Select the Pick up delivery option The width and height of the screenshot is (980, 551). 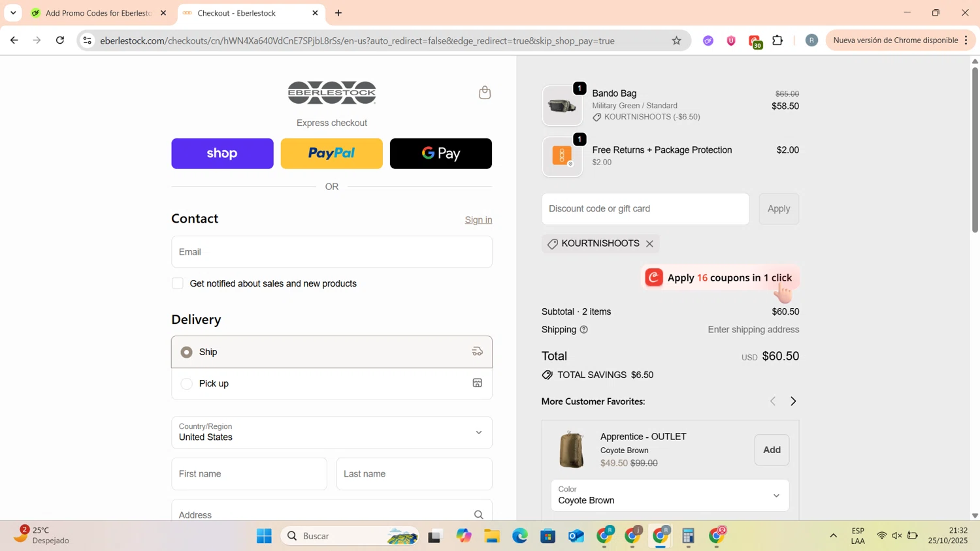[x=332, y=384]
